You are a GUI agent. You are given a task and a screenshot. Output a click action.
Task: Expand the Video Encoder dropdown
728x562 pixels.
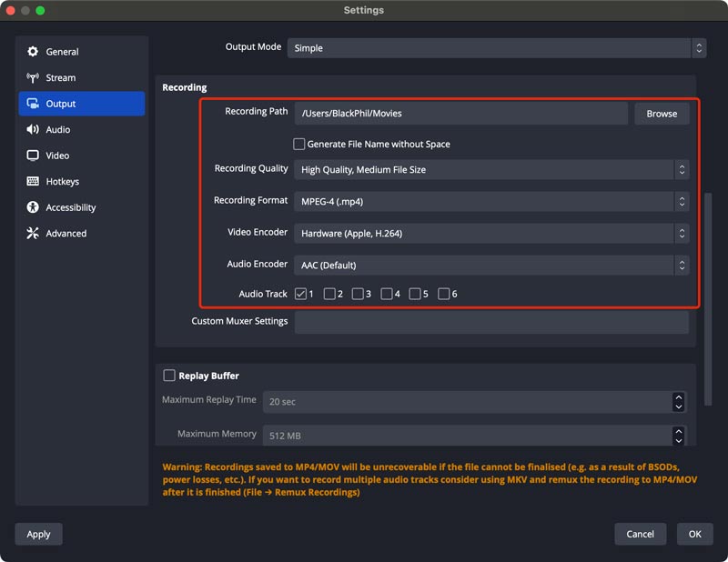491,234
